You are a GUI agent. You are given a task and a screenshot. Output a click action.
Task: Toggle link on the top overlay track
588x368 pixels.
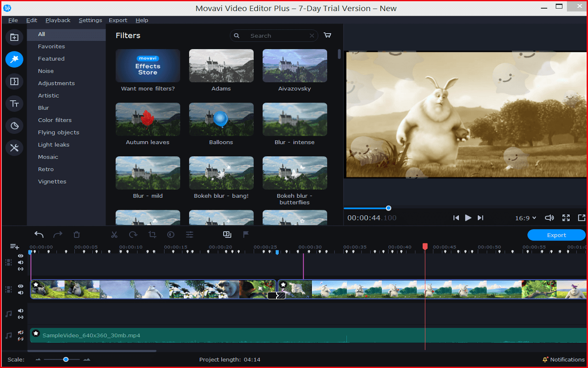[x=21, y=269]
